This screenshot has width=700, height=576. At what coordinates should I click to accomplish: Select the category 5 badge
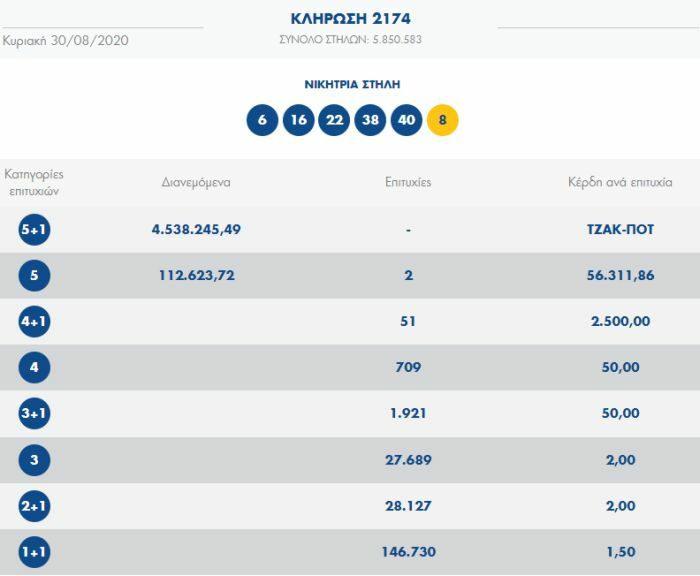34,276
